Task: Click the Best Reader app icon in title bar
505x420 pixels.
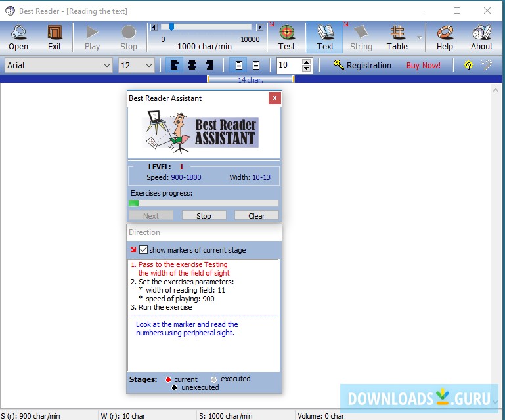Action: 10,11
